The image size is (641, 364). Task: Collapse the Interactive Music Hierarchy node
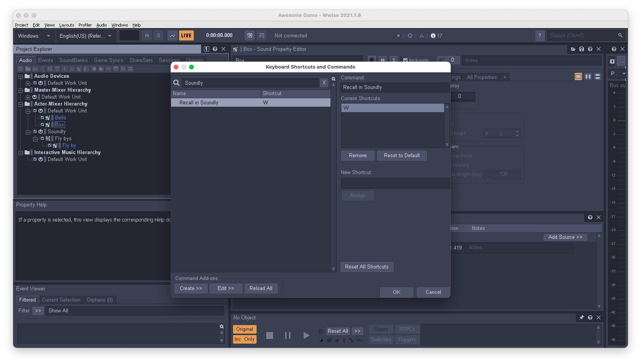(21, 153)
